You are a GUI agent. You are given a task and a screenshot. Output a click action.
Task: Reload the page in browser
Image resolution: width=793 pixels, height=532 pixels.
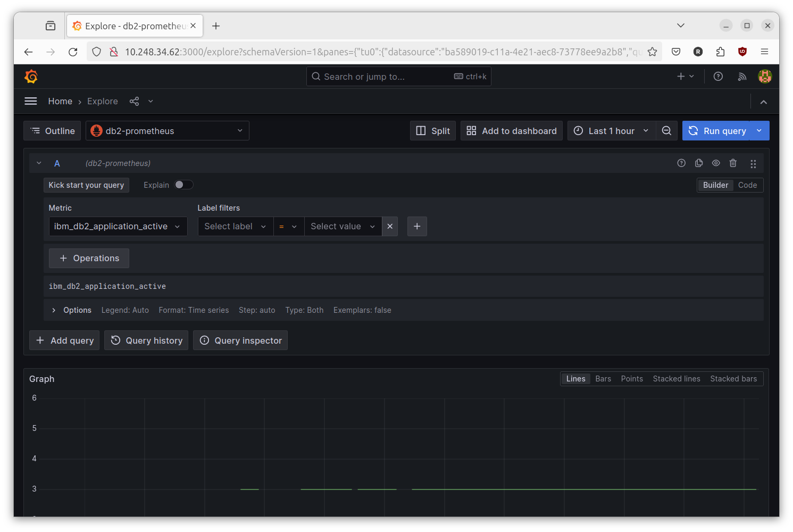[73, 52]
